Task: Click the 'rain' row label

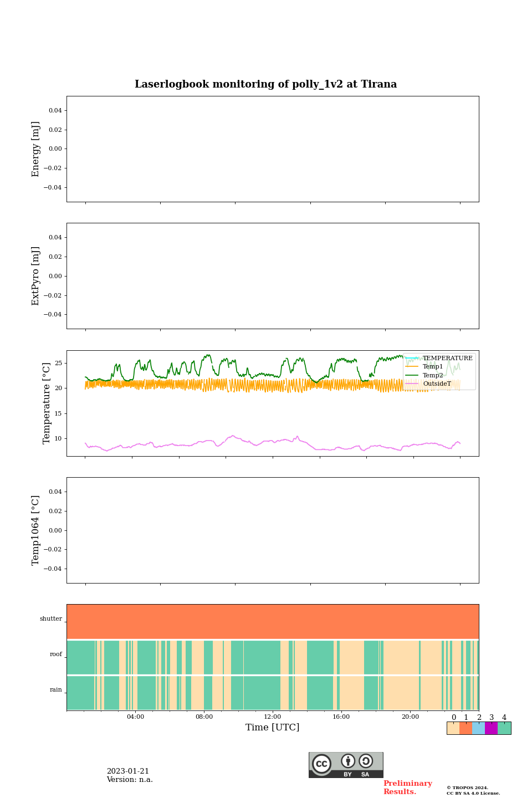Action: (56, 690)
